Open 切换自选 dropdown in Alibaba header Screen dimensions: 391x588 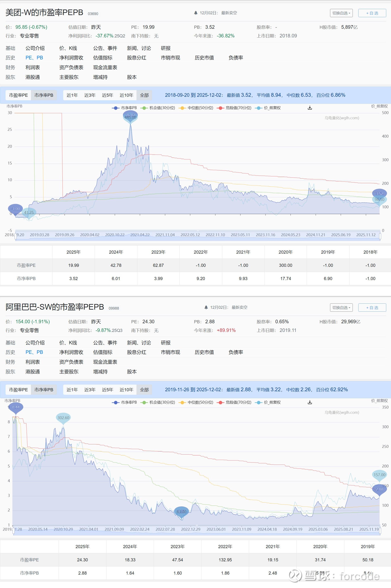coord(341,307)
